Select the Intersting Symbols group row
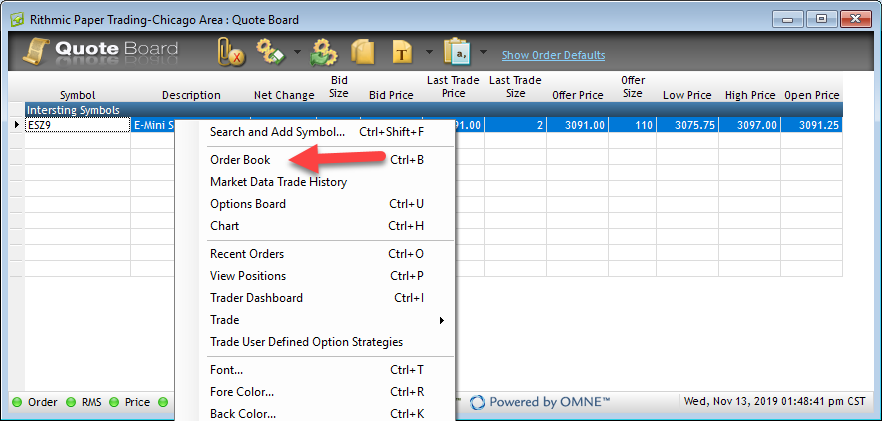The height and width of the screenshot is (421, 882). 433,110
